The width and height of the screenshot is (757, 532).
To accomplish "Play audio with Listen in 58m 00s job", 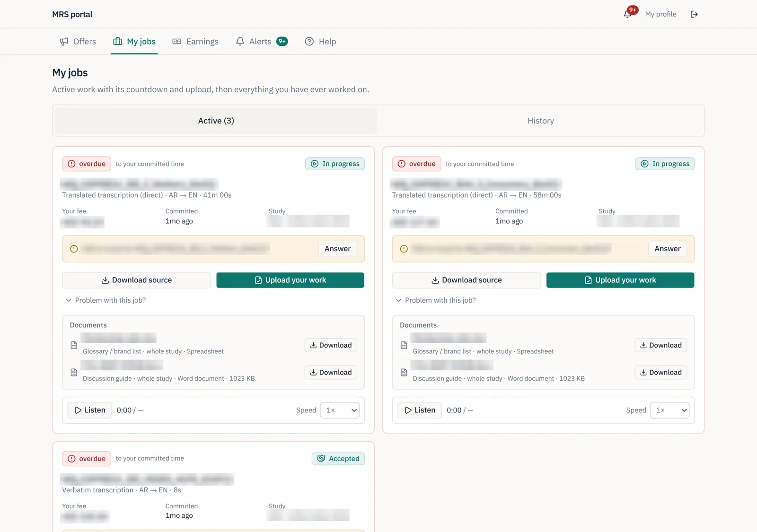I will (x=420, y=410).
